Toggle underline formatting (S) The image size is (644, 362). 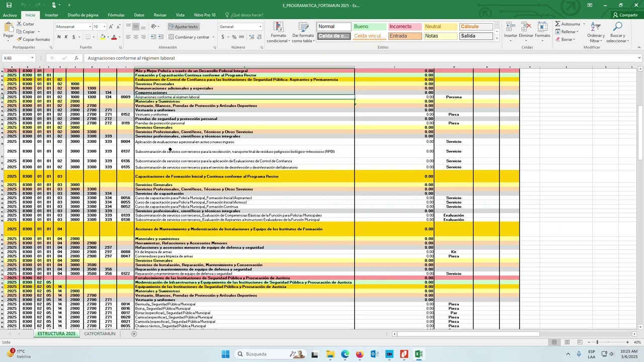tap(73, 37)
